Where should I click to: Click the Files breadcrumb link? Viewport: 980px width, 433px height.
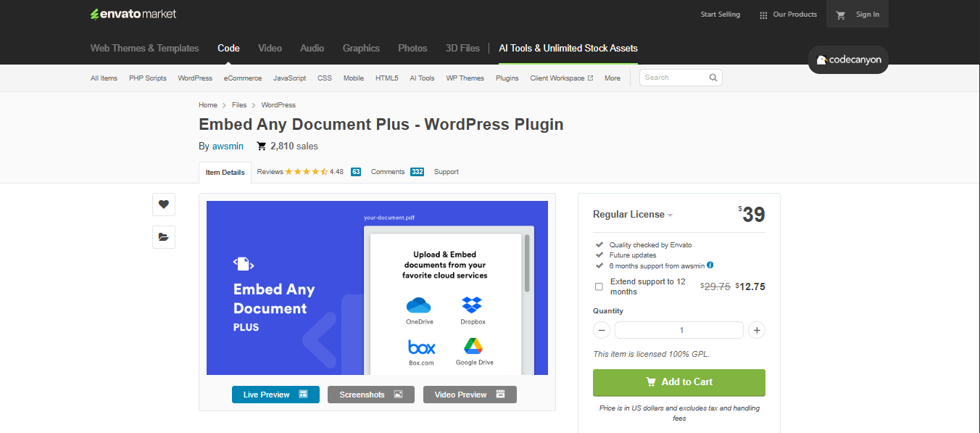click(x=239, y=105)
